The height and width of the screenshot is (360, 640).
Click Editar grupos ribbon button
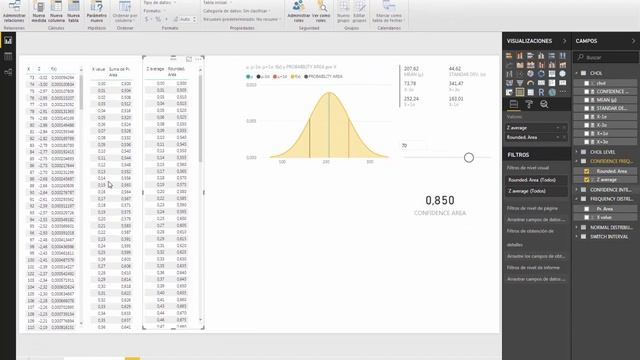coord(359,11)
